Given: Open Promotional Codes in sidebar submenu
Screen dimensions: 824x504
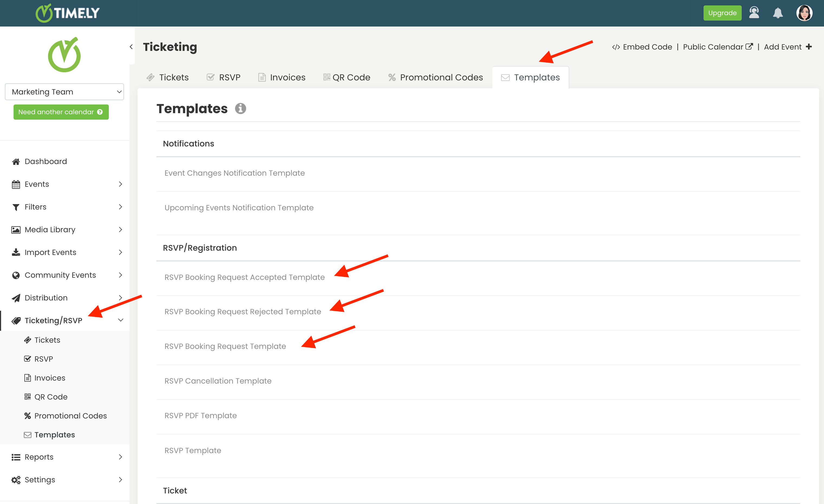Looking at the screenshot, I should (66, 416).
